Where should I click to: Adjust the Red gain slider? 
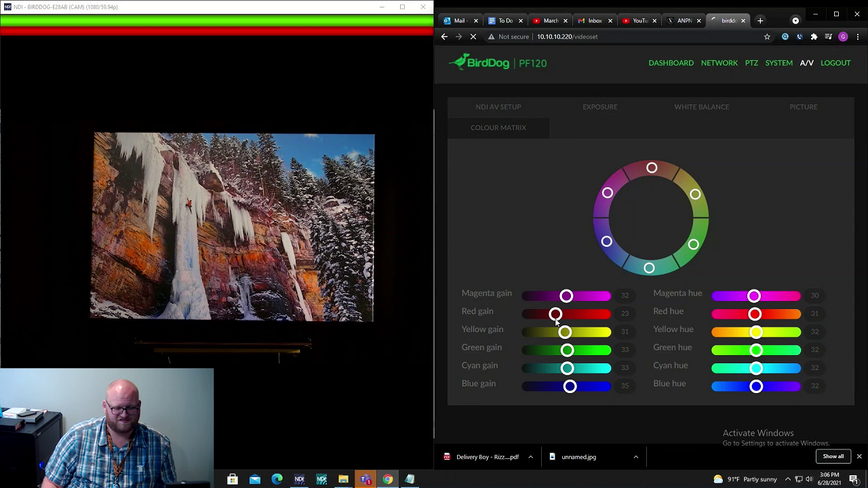(566, 314)
